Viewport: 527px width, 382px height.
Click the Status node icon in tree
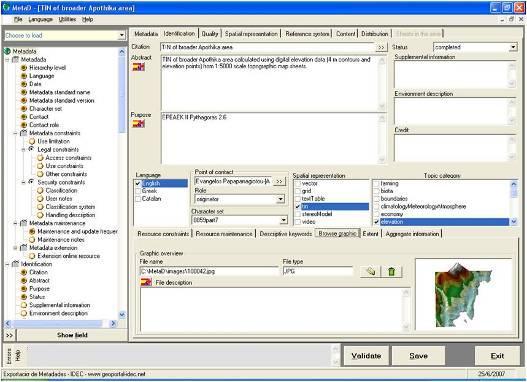point(24,297)
